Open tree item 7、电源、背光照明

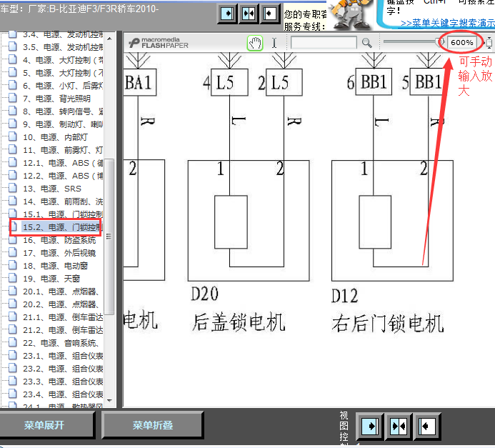(x=56, y=99)
